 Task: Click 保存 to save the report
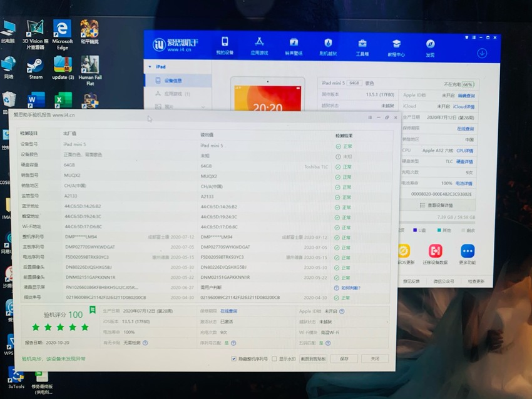click(344, 358)
